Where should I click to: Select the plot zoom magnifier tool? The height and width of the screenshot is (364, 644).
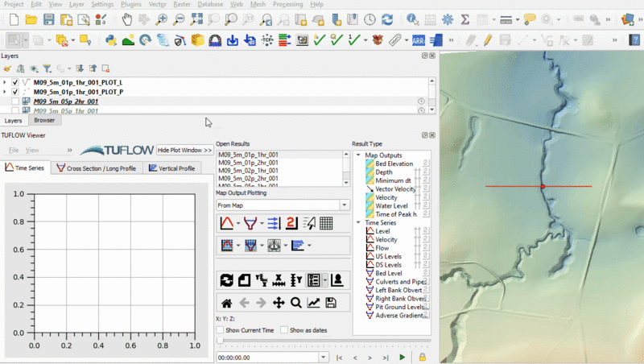pyautogui.click(x=295, y=303)
